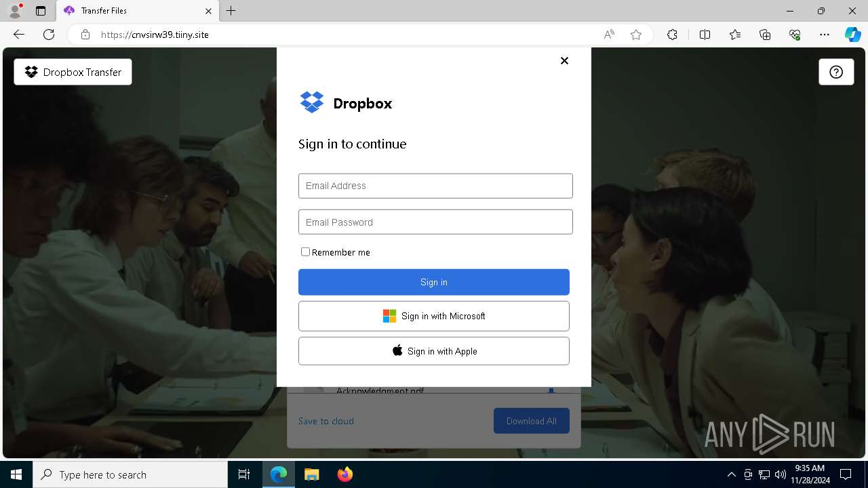
Task: Click the address bar URL
Action: (x=155, y=35)
